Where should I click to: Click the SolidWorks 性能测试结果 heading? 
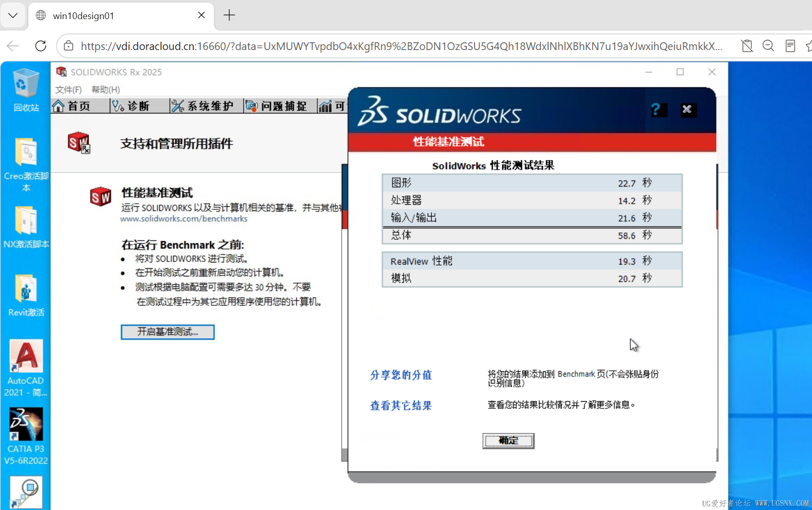[x=493, y=166]
